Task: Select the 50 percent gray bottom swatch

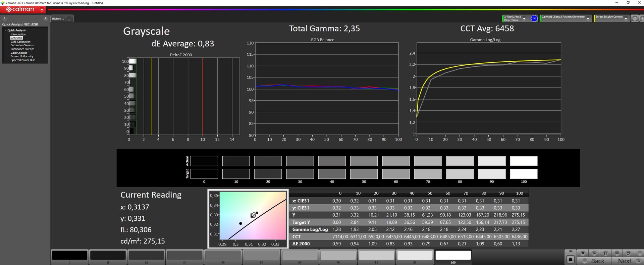Action: click(261, 256)
